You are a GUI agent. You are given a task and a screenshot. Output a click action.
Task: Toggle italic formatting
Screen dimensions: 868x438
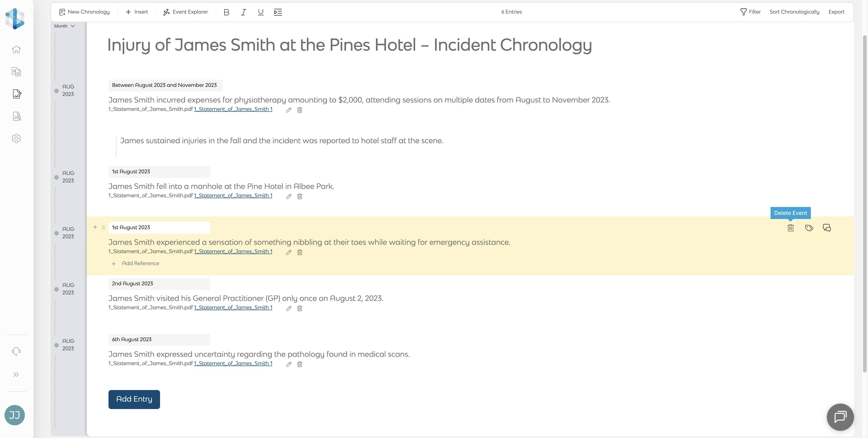243,12
